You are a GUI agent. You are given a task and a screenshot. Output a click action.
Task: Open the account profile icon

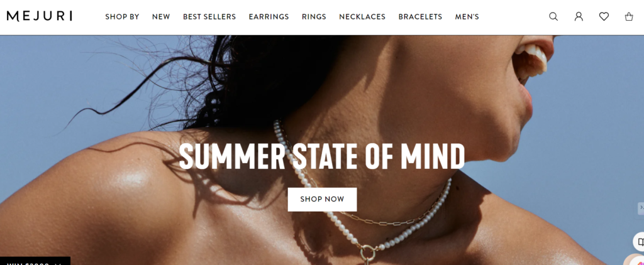579,17
